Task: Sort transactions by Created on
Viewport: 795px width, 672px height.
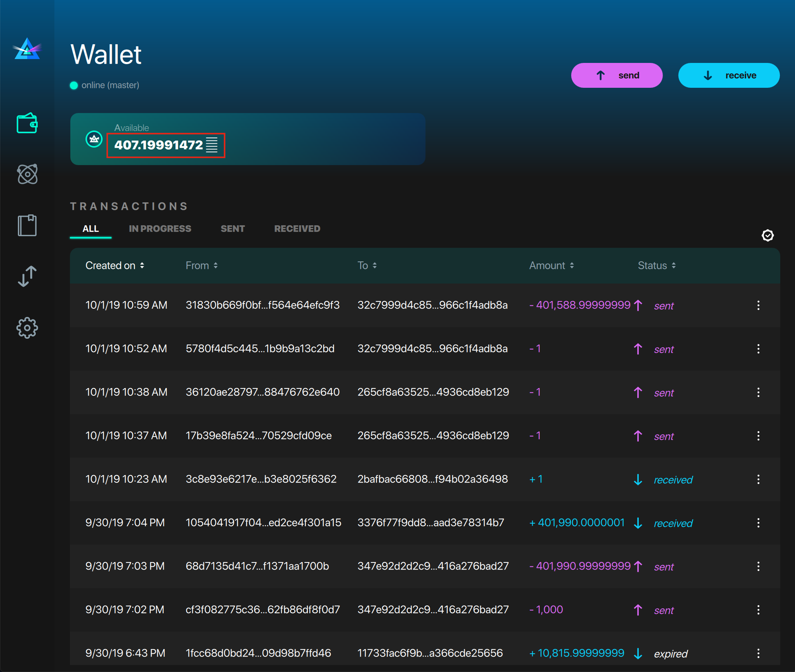Action: coord(115,265)
